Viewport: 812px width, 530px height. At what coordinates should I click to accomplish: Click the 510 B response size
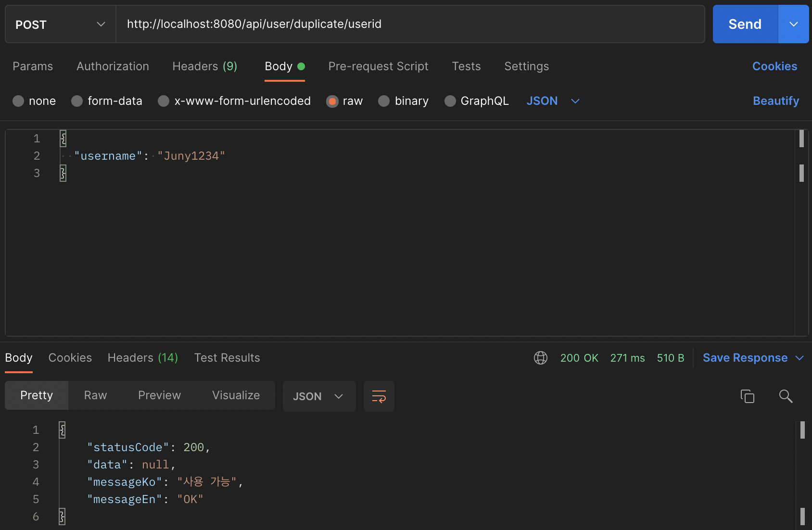point(671,358)
